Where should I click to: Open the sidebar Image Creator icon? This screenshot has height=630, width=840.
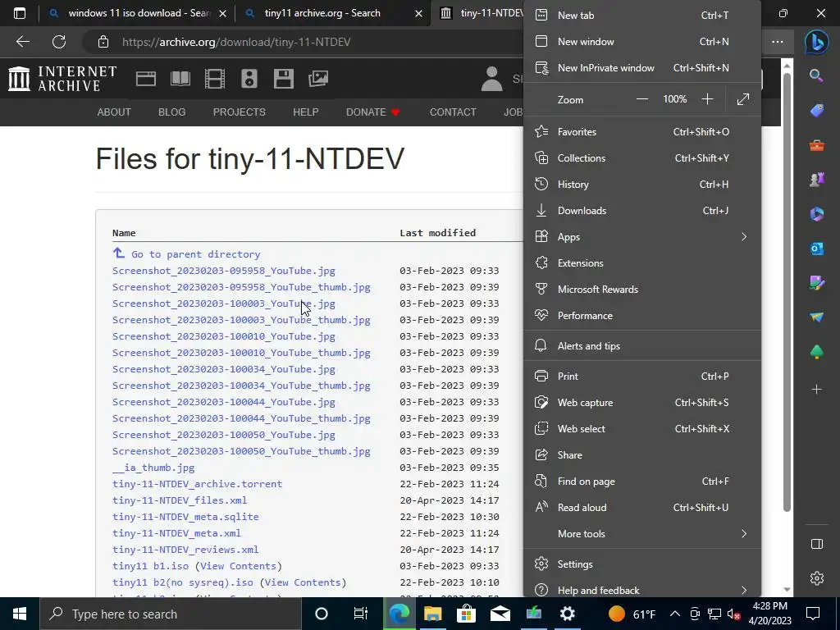tap(816, 283)
